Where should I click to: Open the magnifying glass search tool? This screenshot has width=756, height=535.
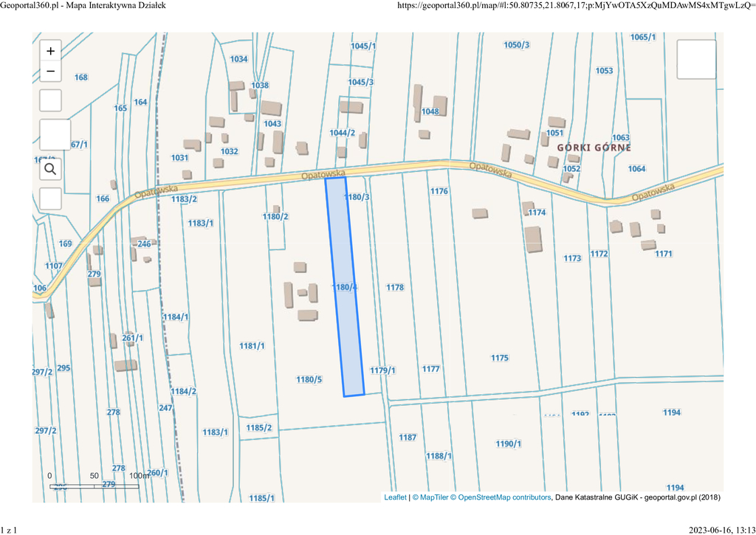50,170
